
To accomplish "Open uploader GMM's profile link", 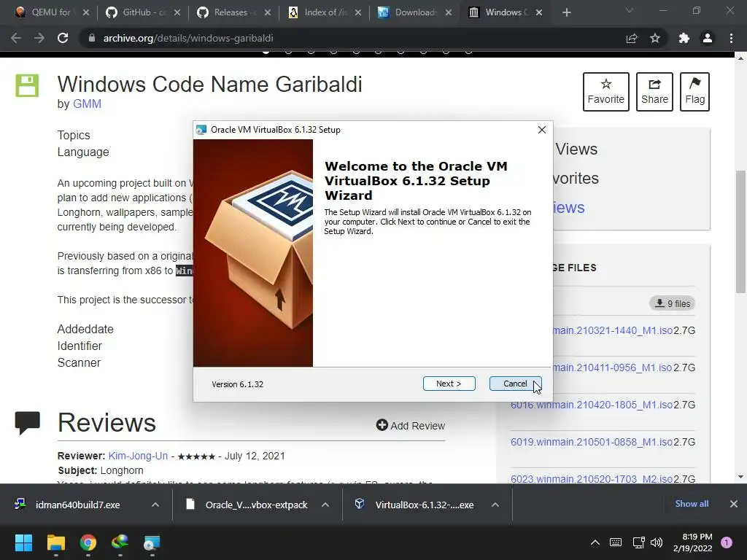I will click(87, 104).
